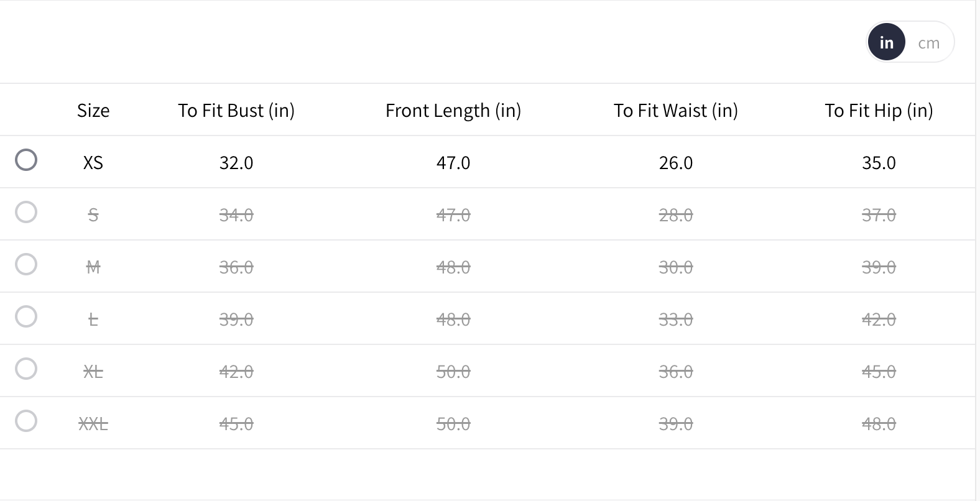Select the XS size radio button
The image size is (980, 501).
coord(26,160)
